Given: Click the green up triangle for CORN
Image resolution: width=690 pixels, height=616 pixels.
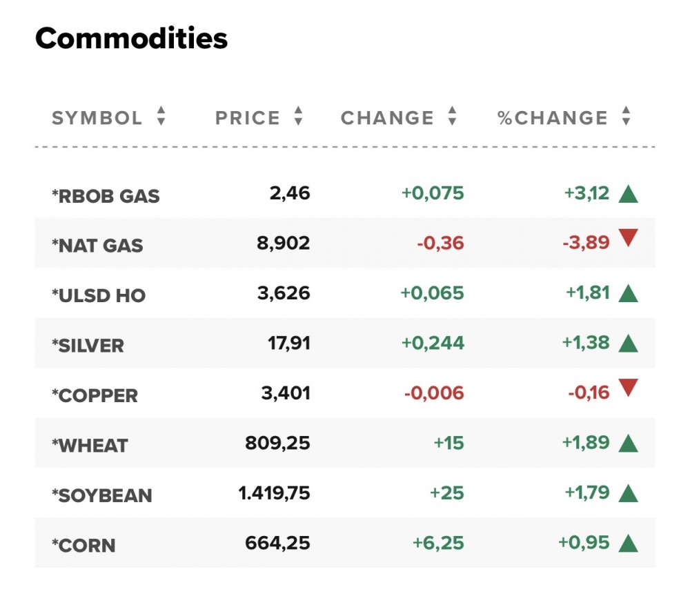Looking at the screenshot, I should (628, 544).
